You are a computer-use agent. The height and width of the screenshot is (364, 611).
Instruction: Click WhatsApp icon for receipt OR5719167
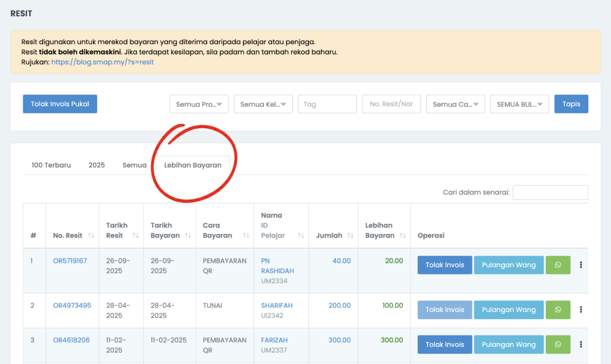pos(558,265)
